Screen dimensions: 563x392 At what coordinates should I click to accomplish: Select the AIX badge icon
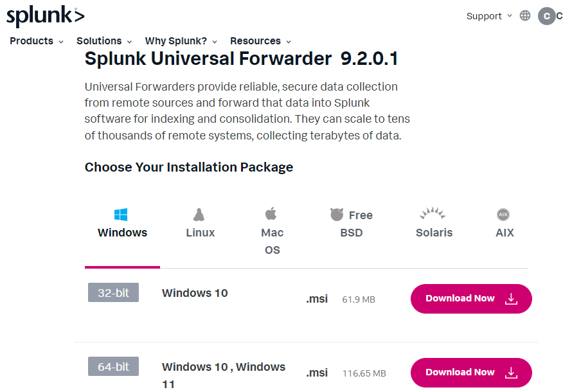pos(503,215)
